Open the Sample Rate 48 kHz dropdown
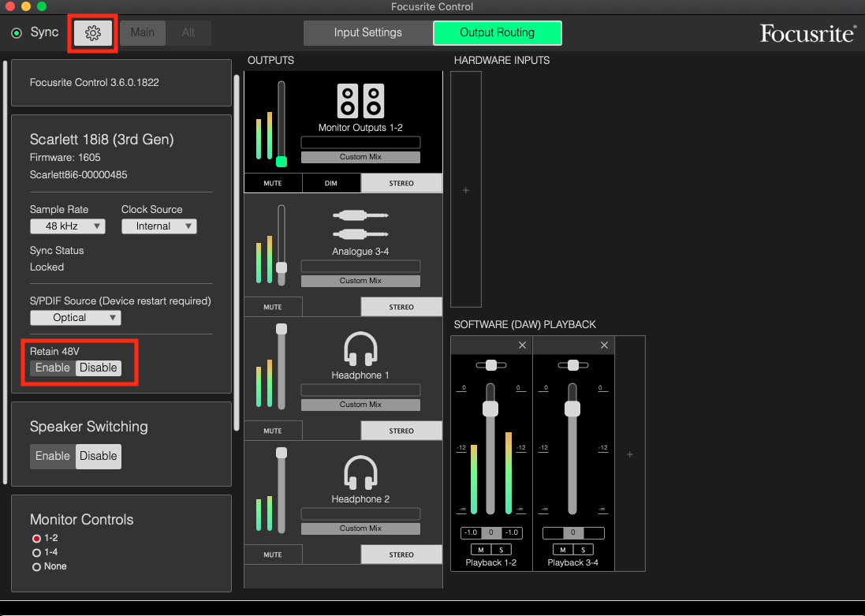Screen dimensions: 865x616 point(67,226)
